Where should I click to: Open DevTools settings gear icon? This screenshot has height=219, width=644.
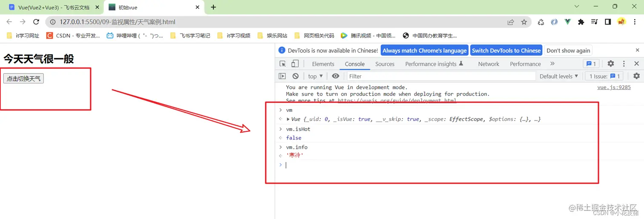(x=611, y=64)
